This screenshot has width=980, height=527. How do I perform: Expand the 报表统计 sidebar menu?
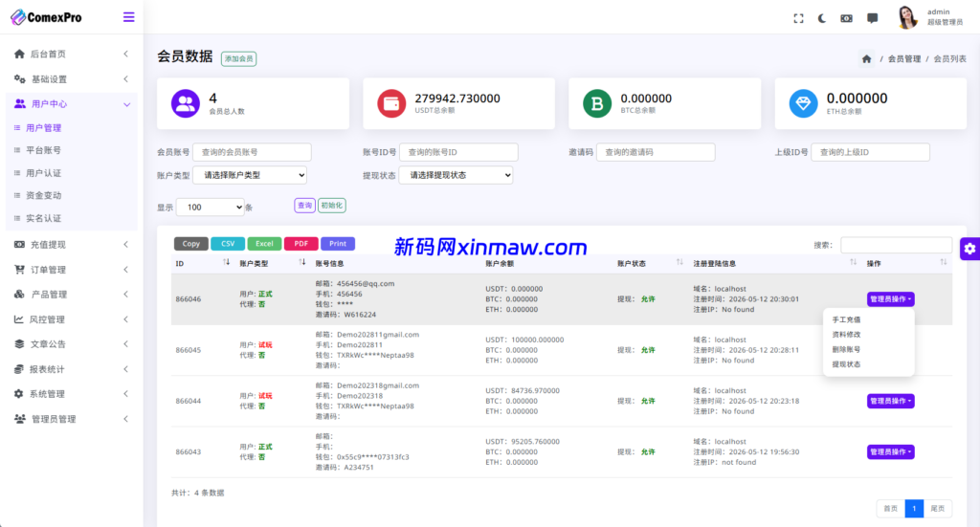tap(71, 369)
